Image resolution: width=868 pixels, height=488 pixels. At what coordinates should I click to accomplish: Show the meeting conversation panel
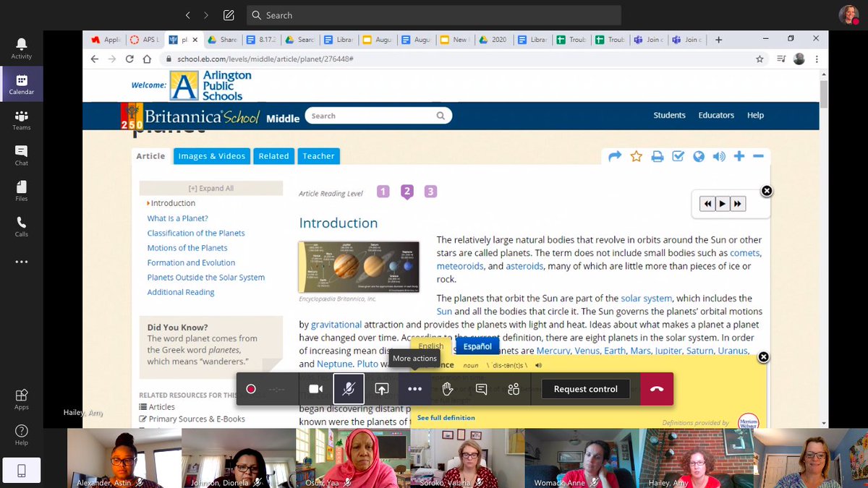[x=481, y=389]
